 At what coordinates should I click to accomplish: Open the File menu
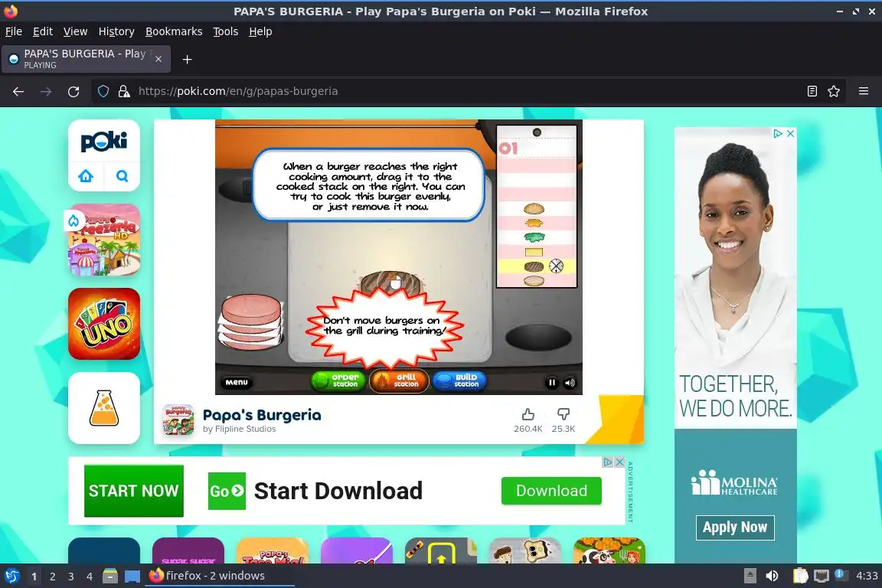tap(14, 31)
